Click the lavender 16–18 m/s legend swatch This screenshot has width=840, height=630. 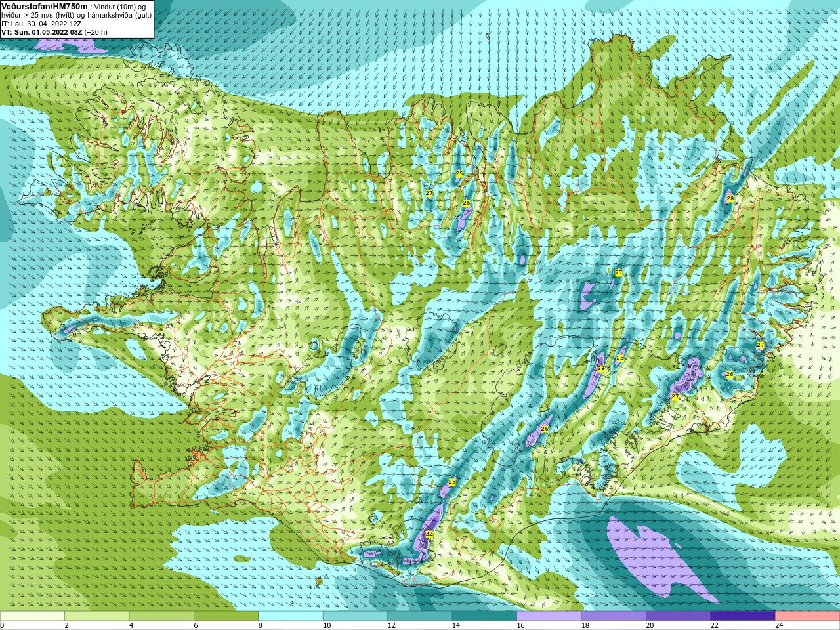pos(549,616)
